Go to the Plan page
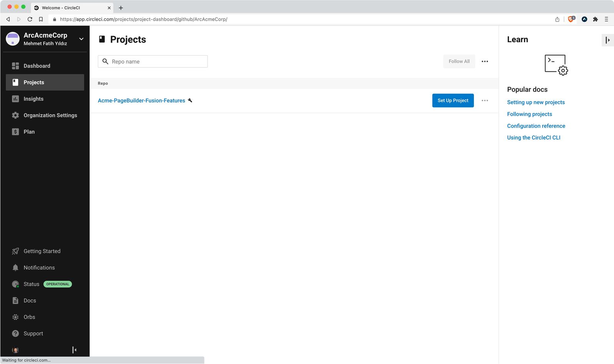Viewport: 614px width, 364px height. [x=45, y=132]
